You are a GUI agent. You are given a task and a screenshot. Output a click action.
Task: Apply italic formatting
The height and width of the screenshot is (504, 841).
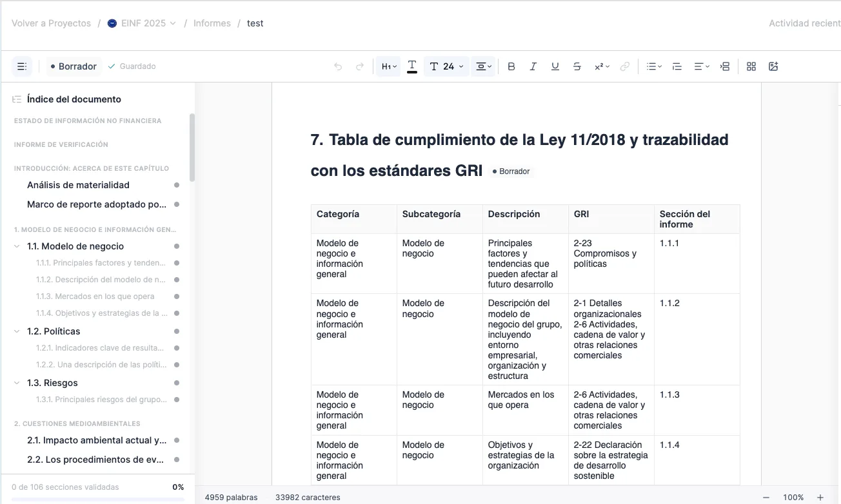[533, 66]
